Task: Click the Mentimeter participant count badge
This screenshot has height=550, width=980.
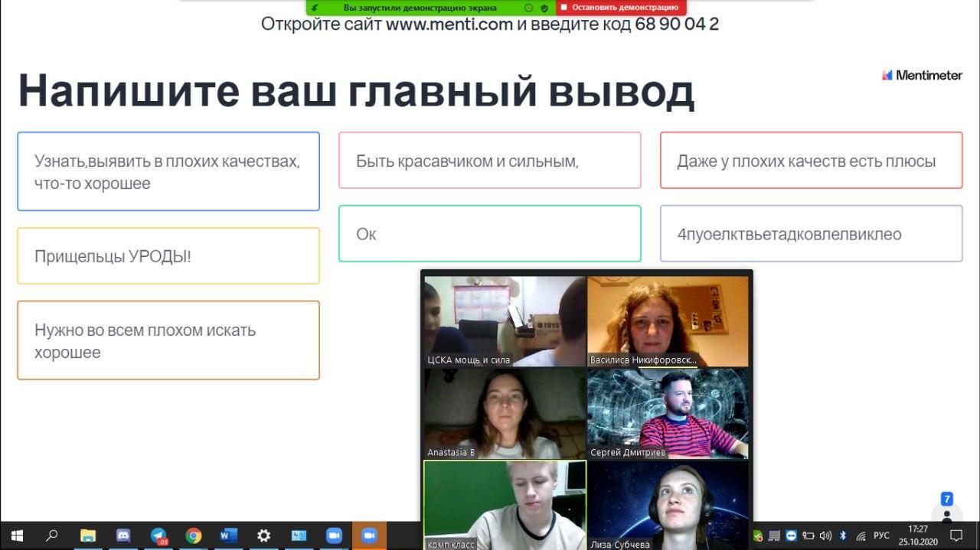Action: pos(947,499)
